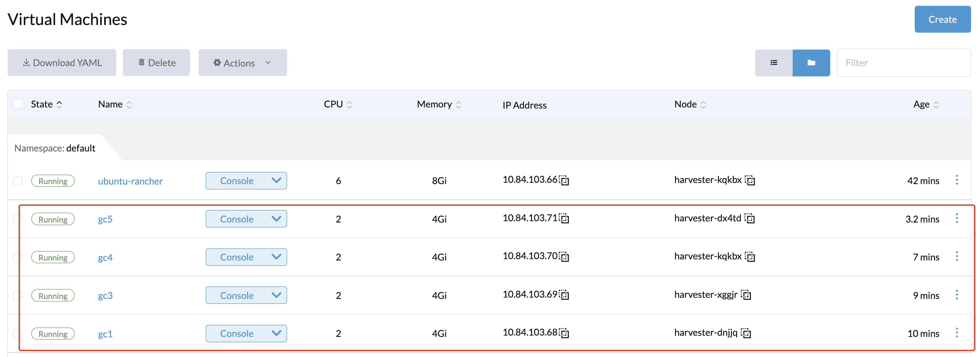
Task: Open the kebab menu for gc5
Action: [x=957, y=219]
